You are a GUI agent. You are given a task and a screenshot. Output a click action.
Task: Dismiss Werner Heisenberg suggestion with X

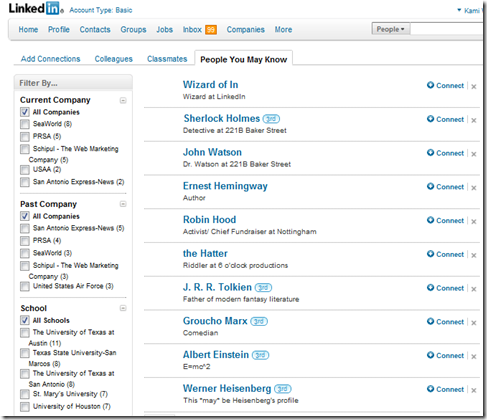point(474,390)
